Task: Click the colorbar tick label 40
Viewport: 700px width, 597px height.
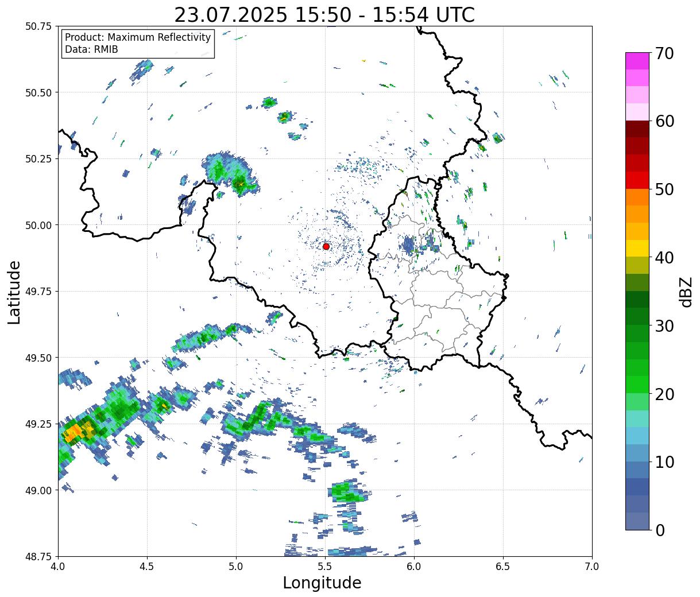Action: [x=665, y=258]
